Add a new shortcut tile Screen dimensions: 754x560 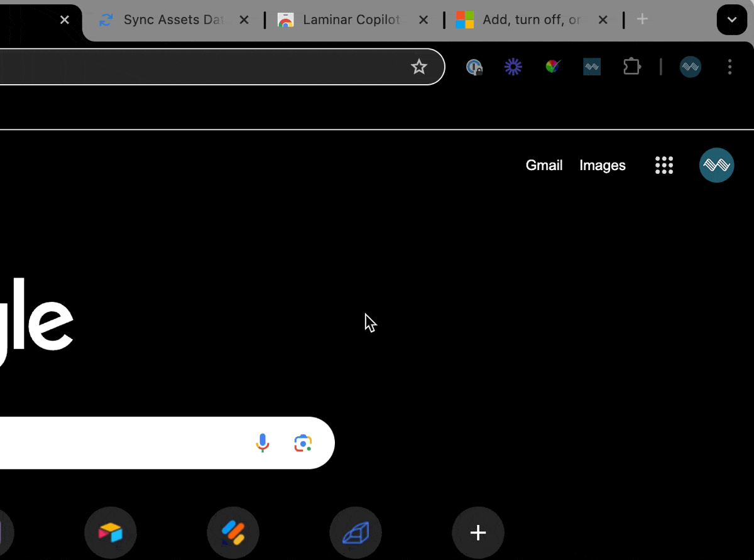[x=478, y=533]
